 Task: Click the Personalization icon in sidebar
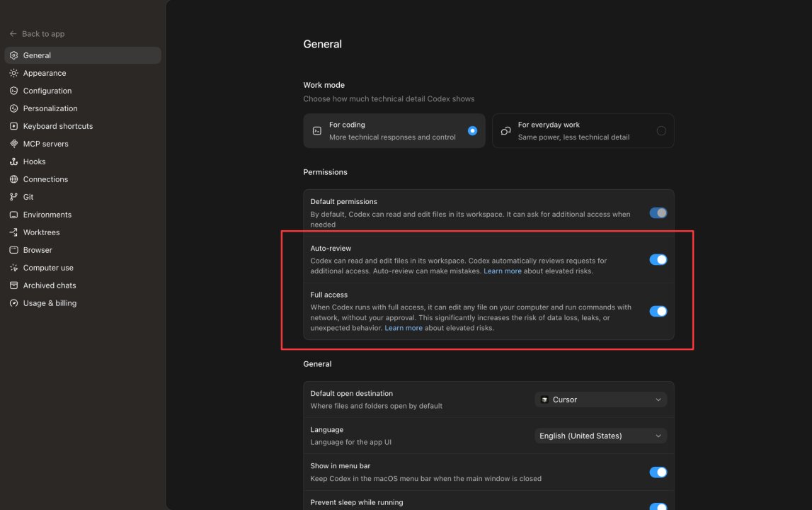(x=14, y=108)
